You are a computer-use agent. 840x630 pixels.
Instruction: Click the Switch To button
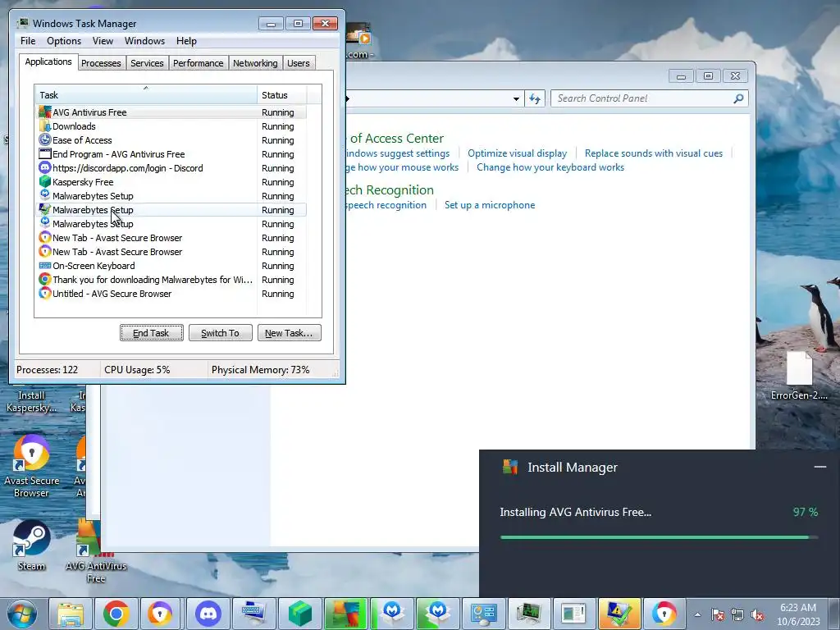coord(220,333)
